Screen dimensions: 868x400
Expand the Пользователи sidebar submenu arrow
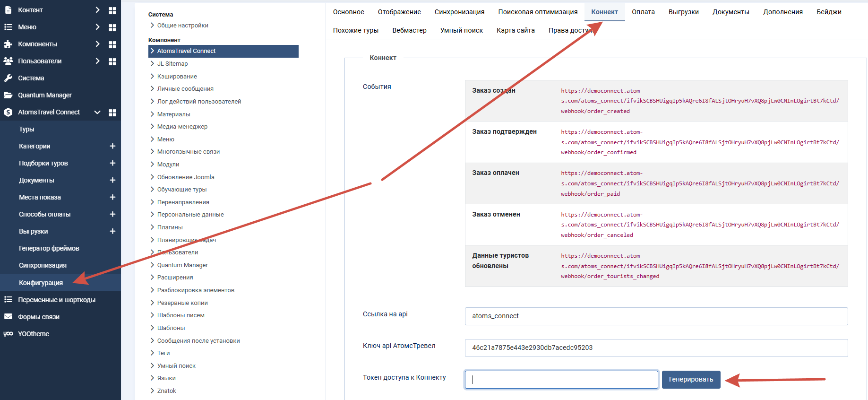(97, 61)
